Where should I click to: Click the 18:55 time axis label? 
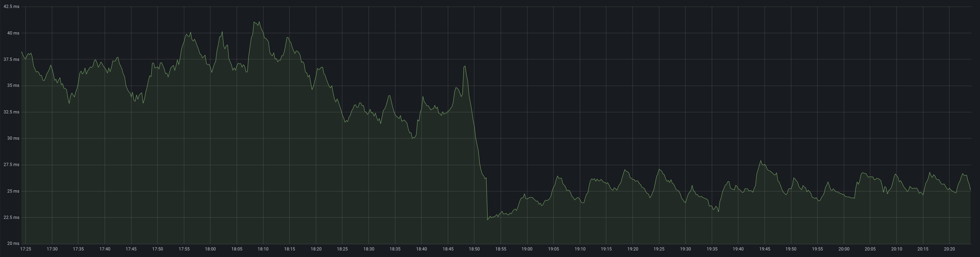click(501, 249)
